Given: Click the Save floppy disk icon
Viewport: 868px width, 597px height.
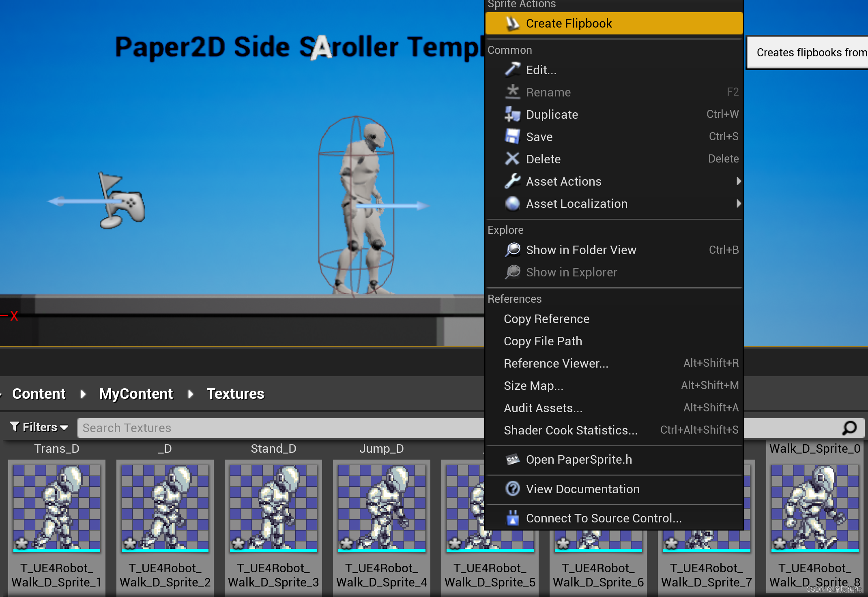Looking at the screenshot, I should click(512, 137).
